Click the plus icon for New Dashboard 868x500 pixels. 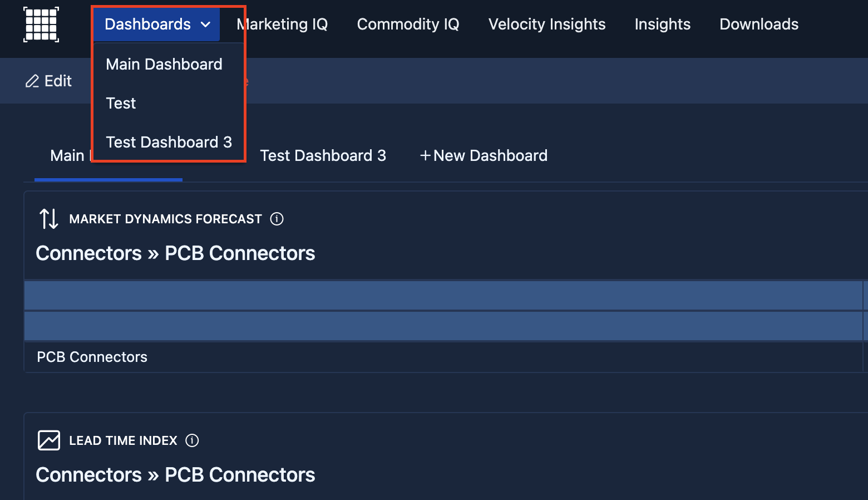point(426,155)
